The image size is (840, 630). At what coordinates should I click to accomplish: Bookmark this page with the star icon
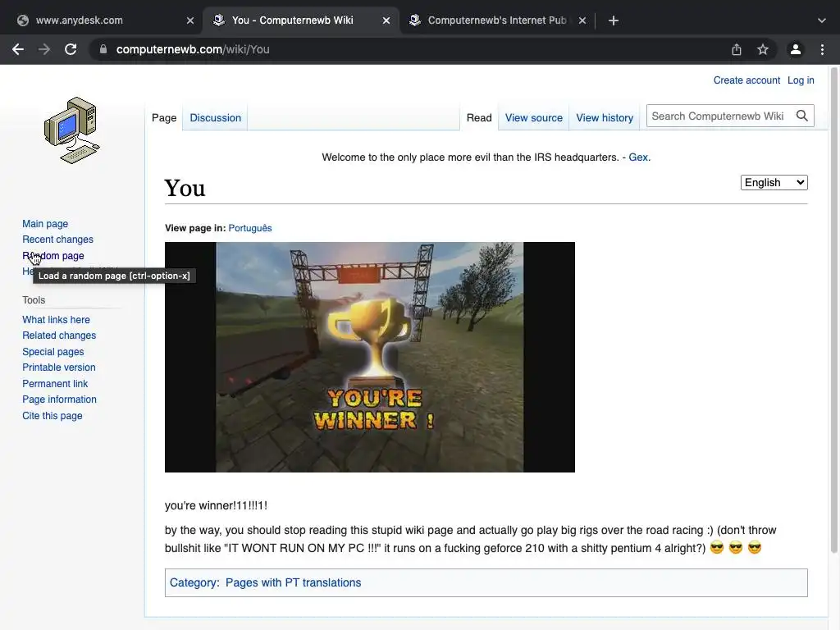763,49
